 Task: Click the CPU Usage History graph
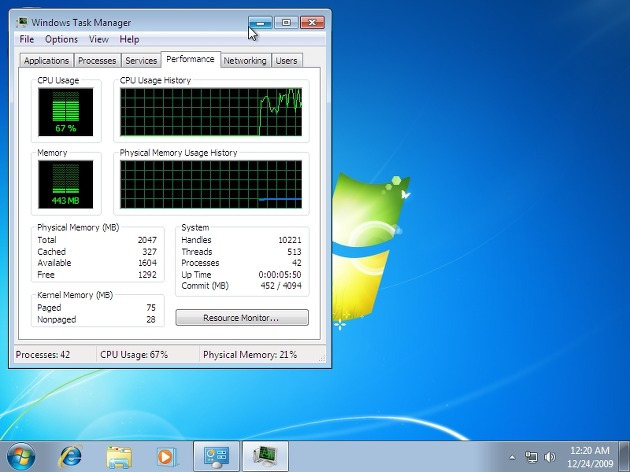tap(211, 112)
